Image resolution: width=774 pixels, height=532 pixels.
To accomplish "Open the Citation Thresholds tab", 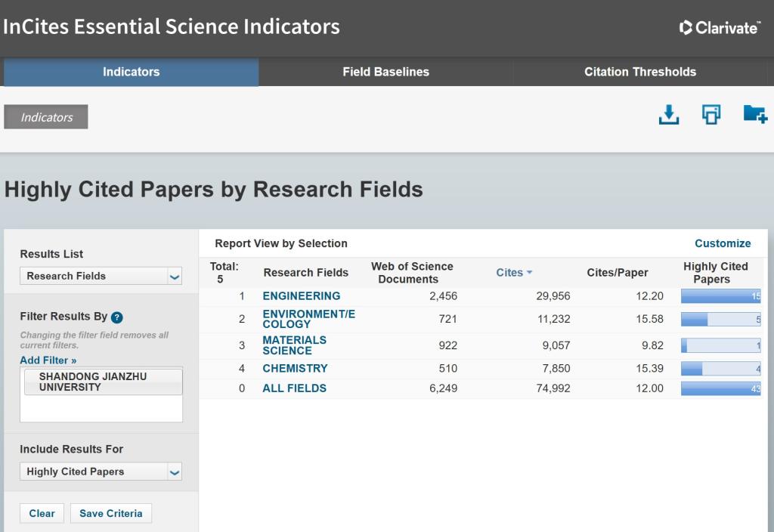I will tap(640, 72).
